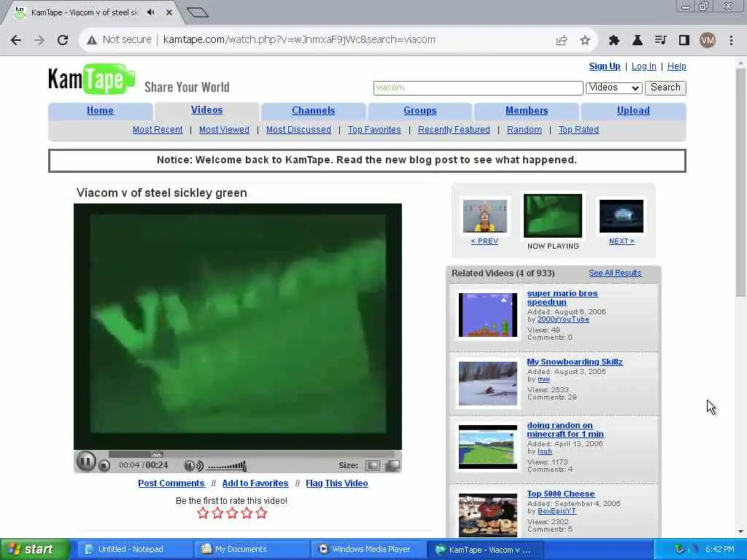Click the flask extension icon in toolbar
The width and height of the screenshot is (747, 560).
pos(637,41)
